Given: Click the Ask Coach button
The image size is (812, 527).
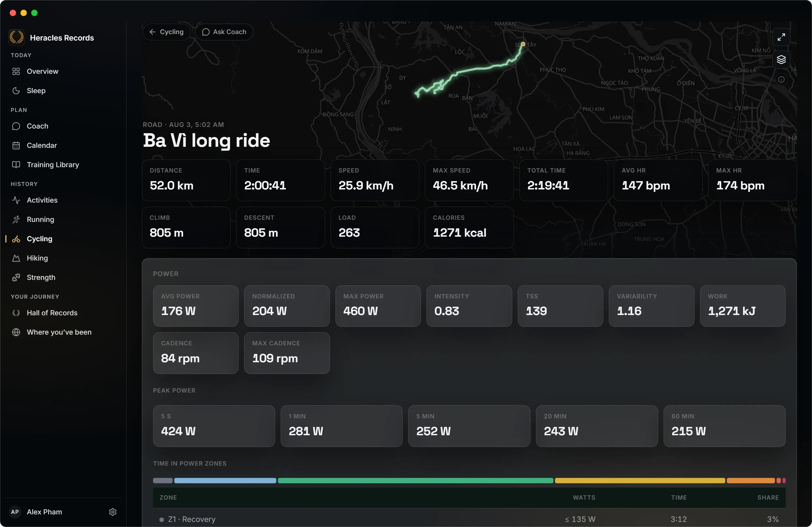Looking at the screenshot, I should click(x=224, y=32).
